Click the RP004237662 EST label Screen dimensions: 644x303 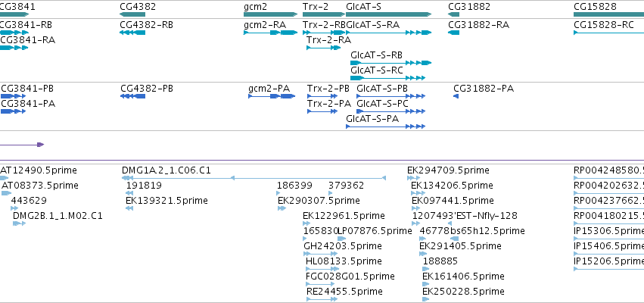pos(608,201)
